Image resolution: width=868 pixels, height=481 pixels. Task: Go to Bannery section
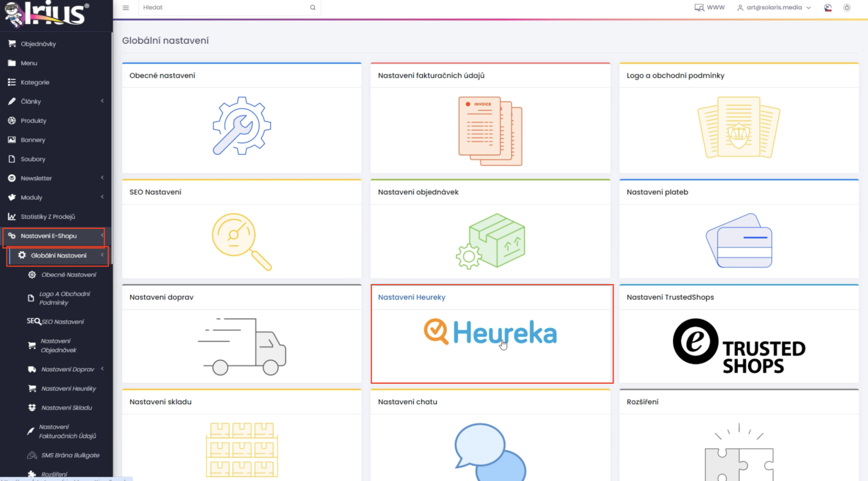click(x=33, y=140)
